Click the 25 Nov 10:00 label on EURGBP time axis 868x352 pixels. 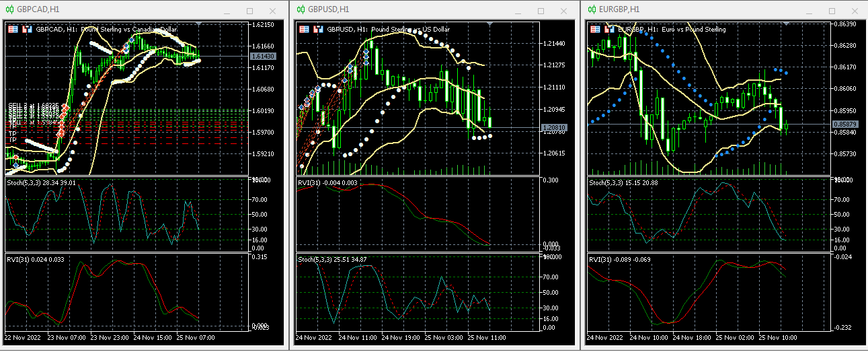click(778, 337)
